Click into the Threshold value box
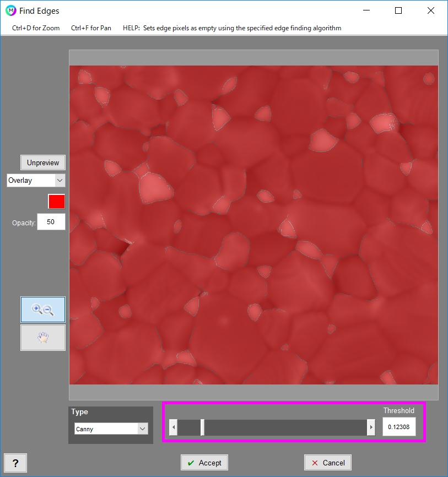 (x=399, y=427)
